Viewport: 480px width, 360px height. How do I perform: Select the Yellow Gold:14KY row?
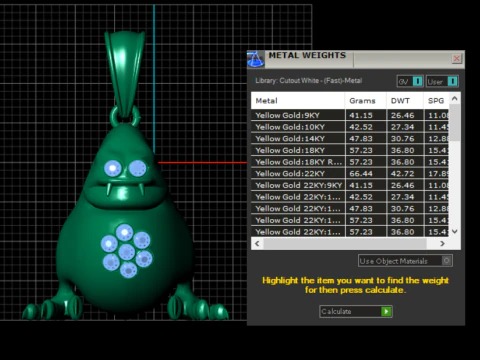(350, 139)
